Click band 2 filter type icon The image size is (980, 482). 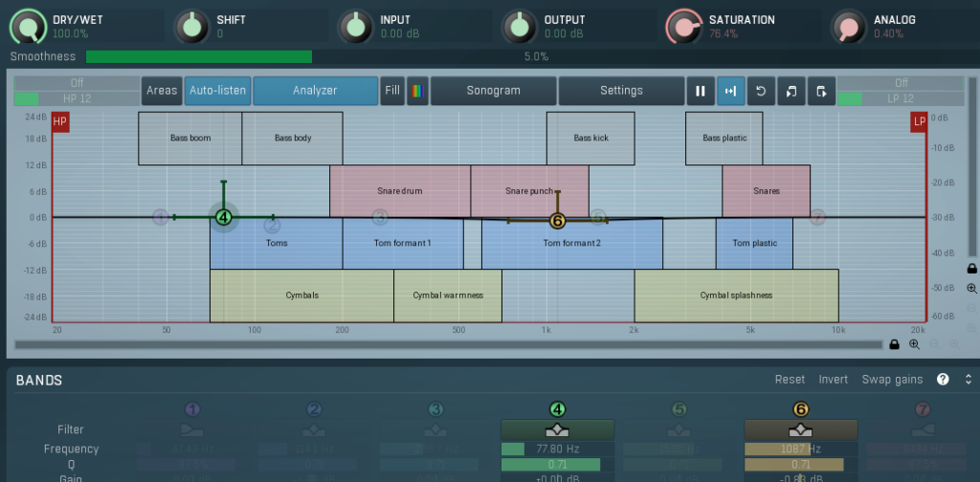[x=314, y=429]
